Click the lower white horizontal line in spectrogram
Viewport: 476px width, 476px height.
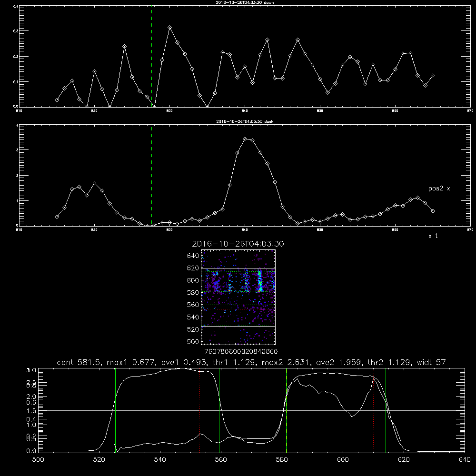(238, 326)
